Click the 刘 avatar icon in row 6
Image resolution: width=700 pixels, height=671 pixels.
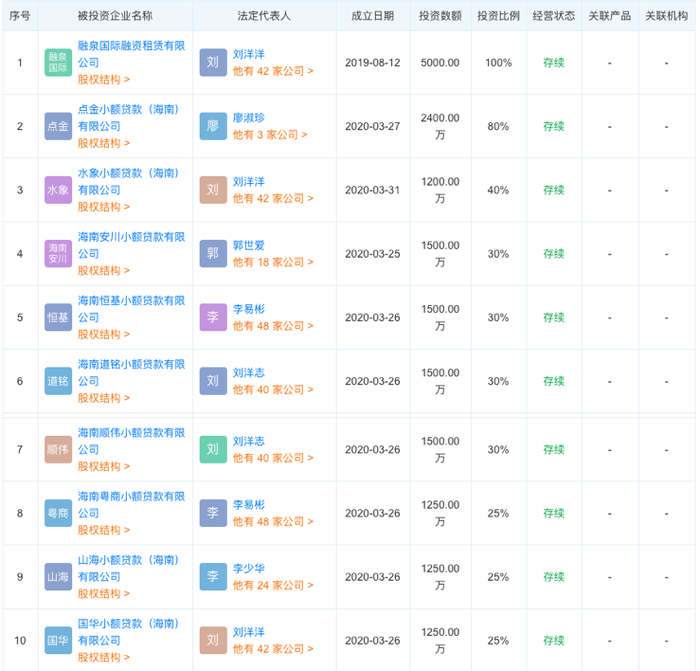[213, 381]
